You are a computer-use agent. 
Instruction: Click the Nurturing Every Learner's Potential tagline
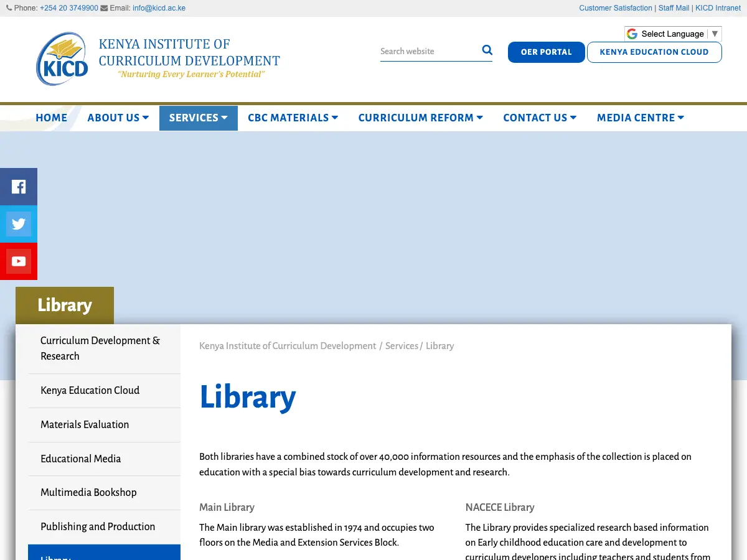pyautogui.click(x=191, y=75)
